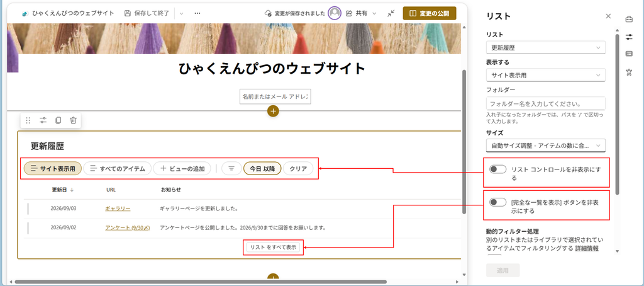This screenshot has height=286, width=644.
Task: Open the user profile avatar
Action: [x=335, y=13]
